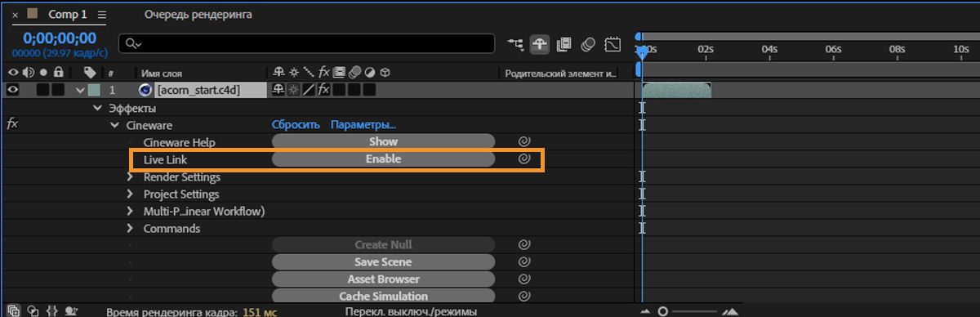980x317 pixels.
Task: Click the Cache Simulation button
Action: tap(383, 296)
